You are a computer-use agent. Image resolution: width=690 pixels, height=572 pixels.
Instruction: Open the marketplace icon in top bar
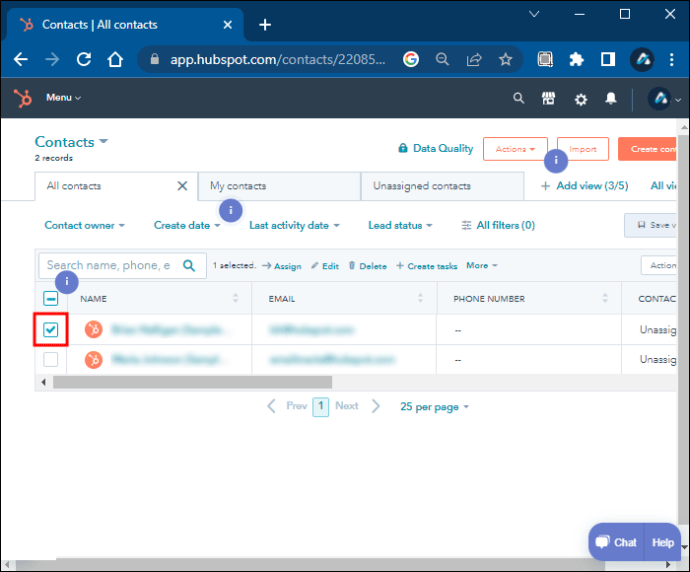click(548, 98)
